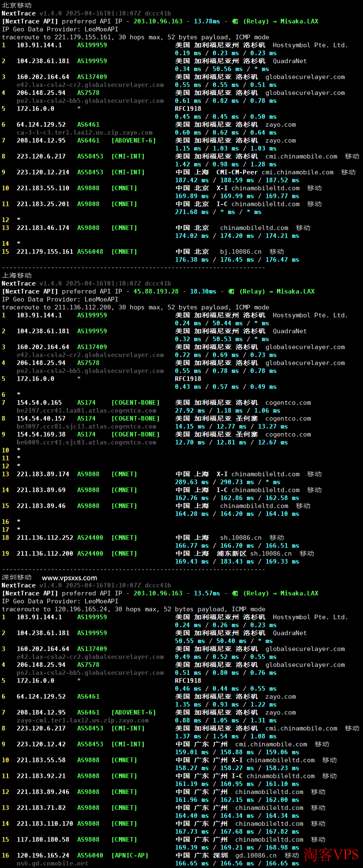Click the 浦东新区 location label
Screen dimensions: 363x868
(x=231, y=553)
